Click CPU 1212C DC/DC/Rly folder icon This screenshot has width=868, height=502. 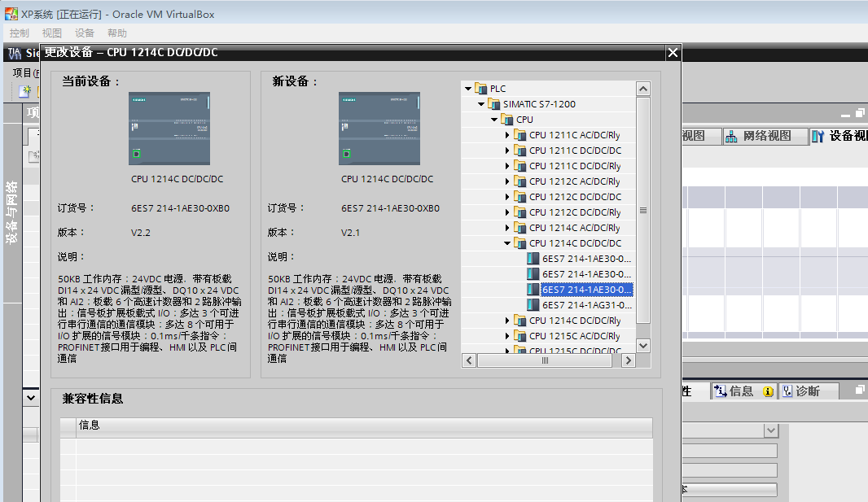tap(519, 212)
